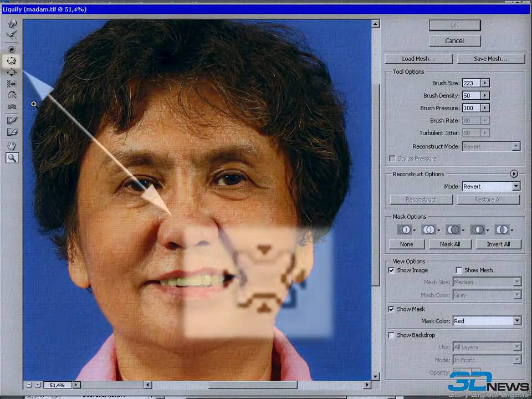Select the Mirror tool
Screen dimensions: 532x399
12,95
